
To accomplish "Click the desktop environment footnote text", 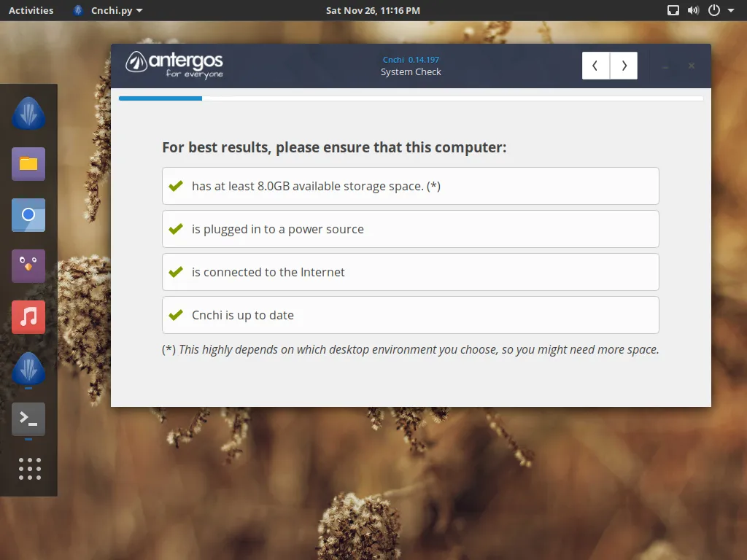I will 411,349.
